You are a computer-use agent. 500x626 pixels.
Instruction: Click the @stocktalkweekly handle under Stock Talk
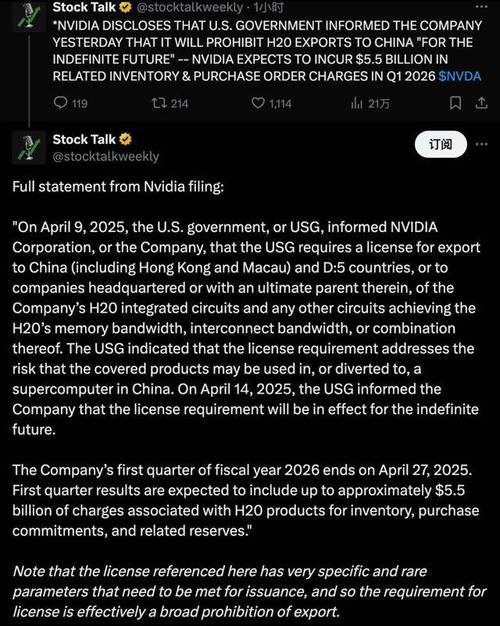(x=106, y=156)
